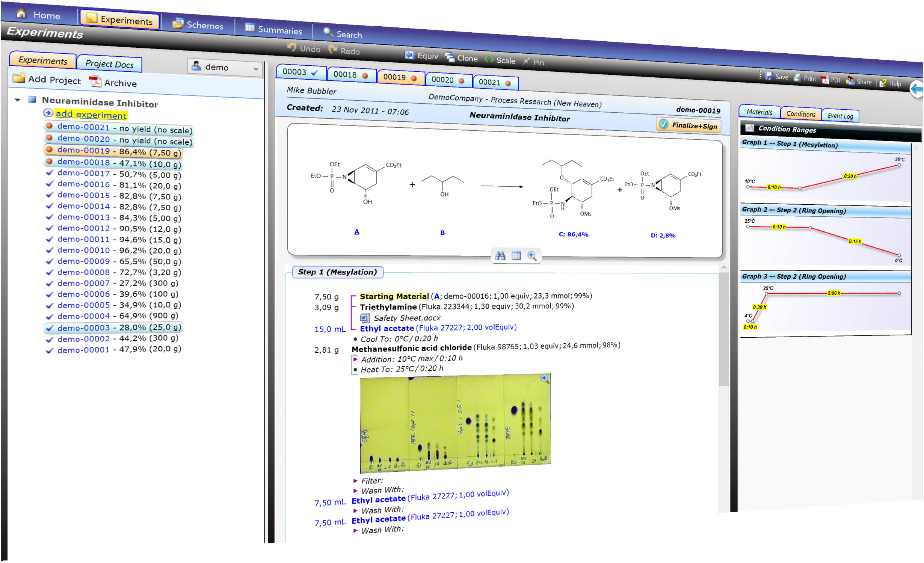Click the magnifier zoom icon below scheme
This screenshot has width=924, height=563.
click(532, 256)
